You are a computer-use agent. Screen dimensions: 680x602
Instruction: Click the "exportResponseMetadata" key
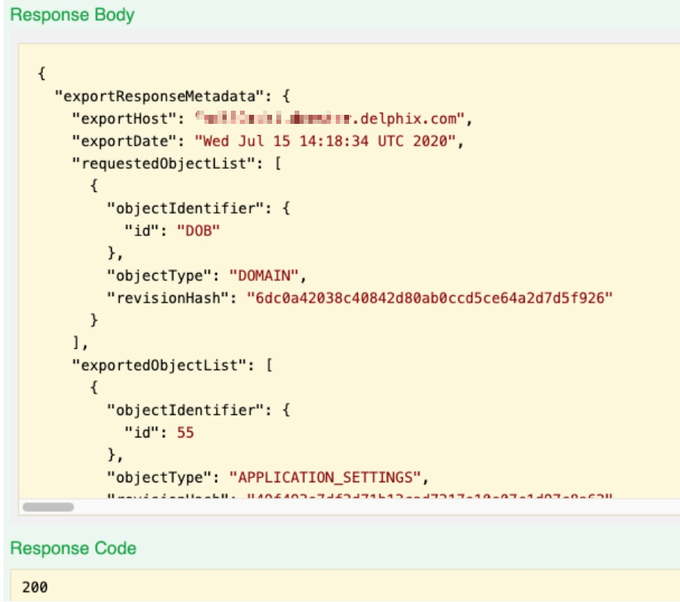(159, 96)
